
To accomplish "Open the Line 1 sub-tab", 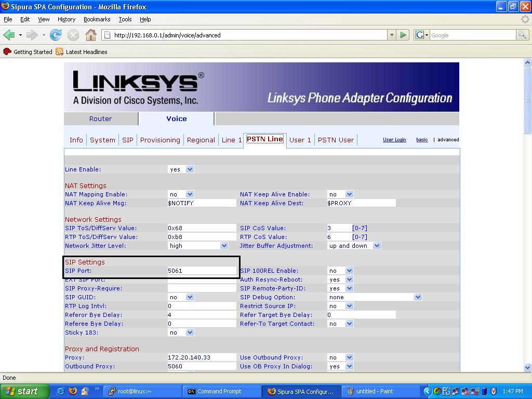I will tap(231, 140).
